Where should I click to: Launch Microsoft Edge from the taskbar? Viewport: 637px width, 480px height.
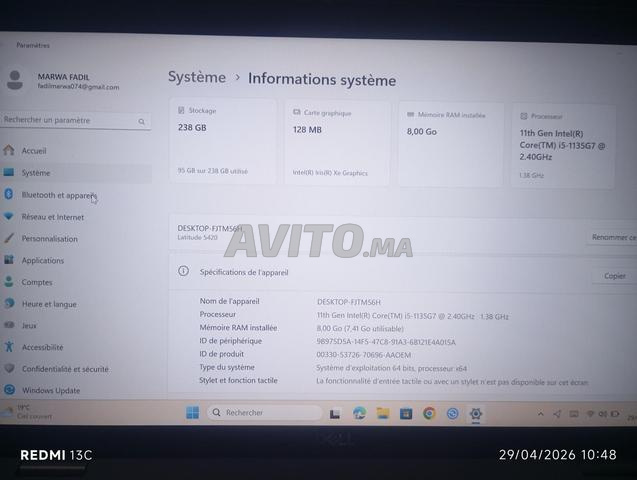[x=359, y=413]
